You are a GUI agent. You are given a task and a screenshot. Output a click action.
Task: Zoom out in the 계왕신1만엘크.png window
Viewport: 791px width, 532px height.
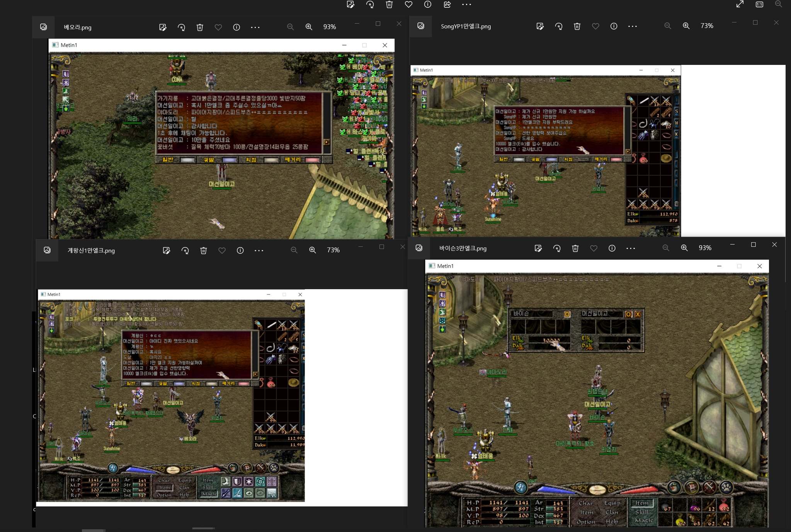(294, 250)
